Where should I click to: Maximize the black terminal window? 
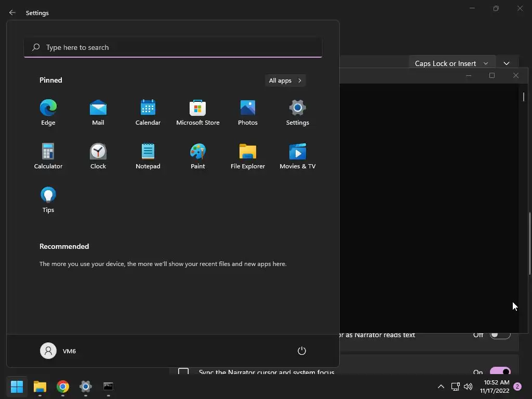[x=492, y=75]
